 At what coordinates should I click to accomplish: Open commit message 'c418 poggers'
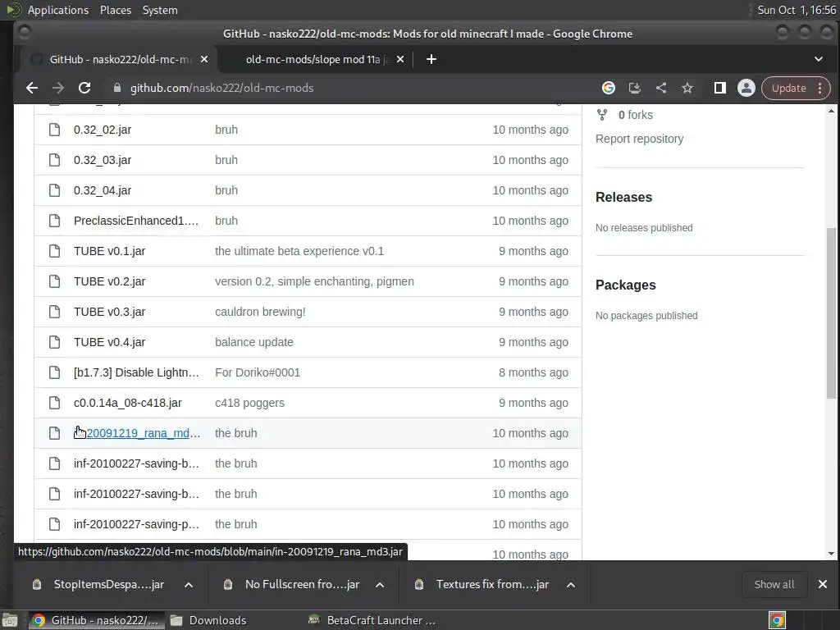[249, 403]
